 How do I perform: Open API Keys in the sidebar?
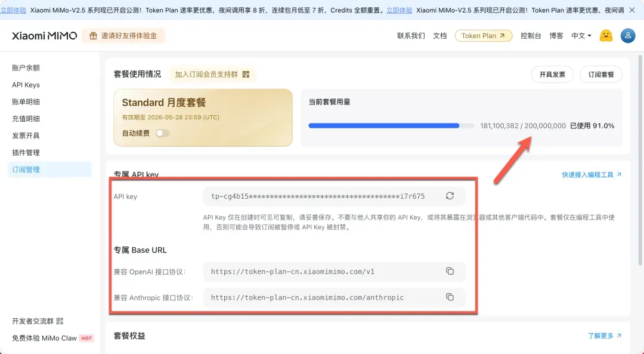click(26, 85)
